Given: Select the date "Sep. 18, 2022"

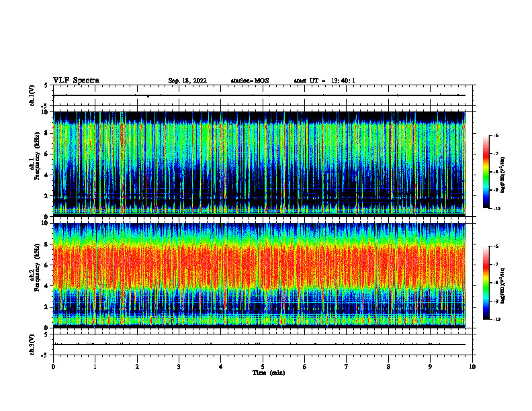Looking at the screenshot, I should pos(187,81).
